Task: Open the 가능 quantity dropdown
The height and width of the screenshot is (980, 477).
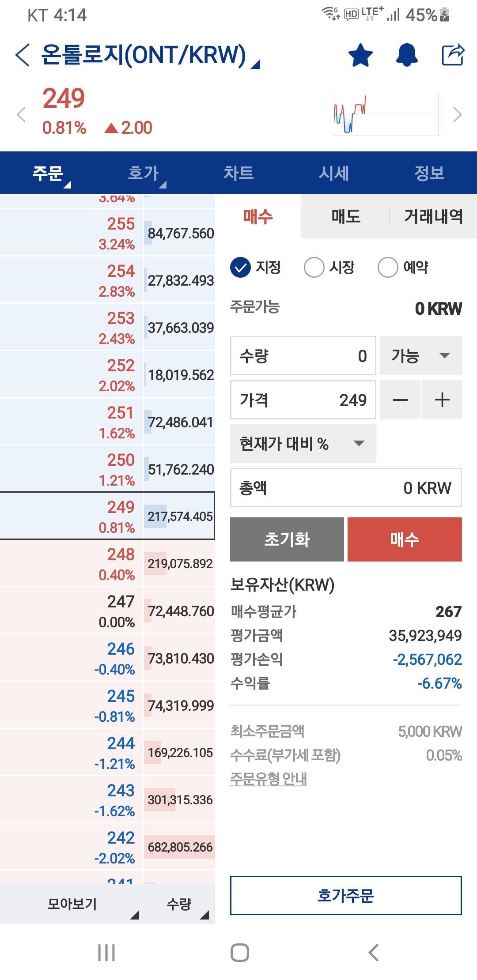Action: coord(420,356)
